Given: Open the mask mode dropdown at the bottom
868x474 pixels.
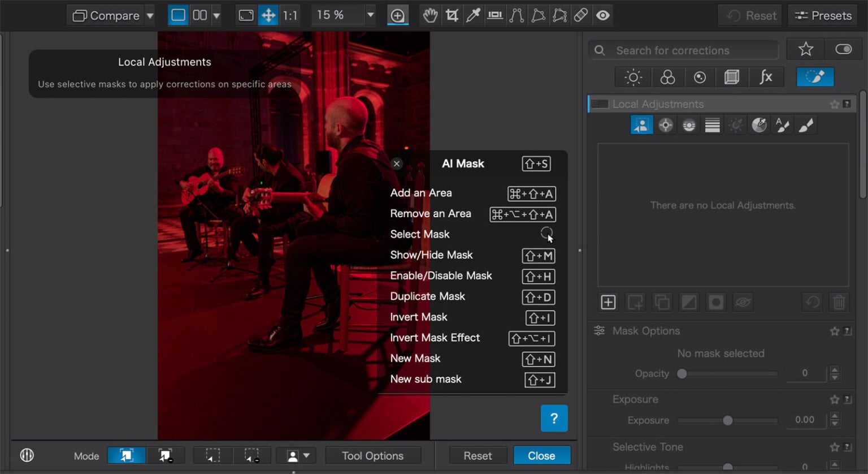Looking at the screenshot, I should (x=305, y=455).
